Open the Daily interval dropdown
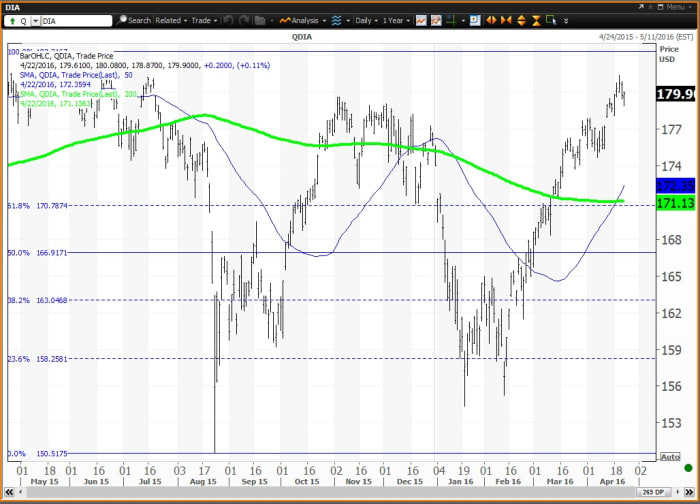This screenshot has height=504, width=700. 366,21
